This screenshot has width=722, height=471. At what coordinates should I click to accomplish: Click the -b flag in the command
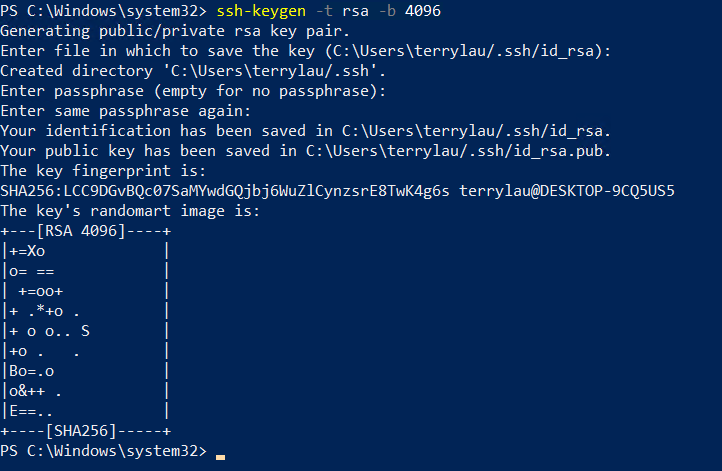(387, 11)
